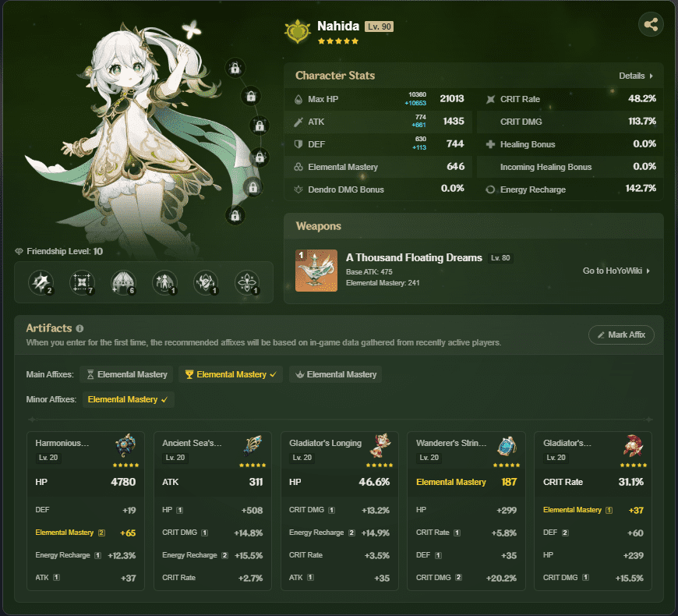Click the Mark Affix button

pos(621,335)
